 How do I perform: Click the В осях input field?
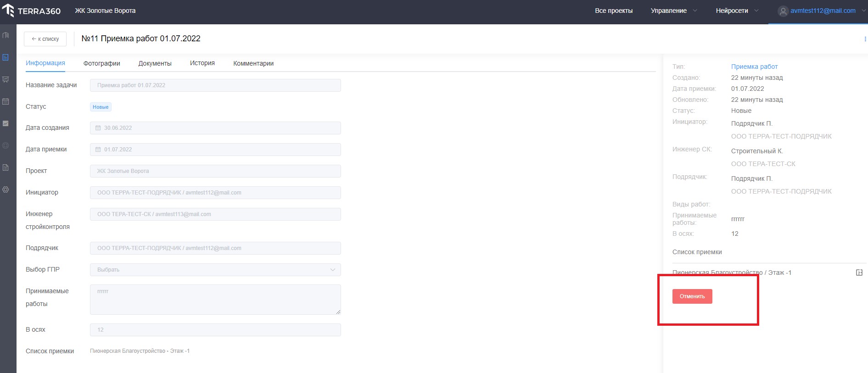point(215,330)
